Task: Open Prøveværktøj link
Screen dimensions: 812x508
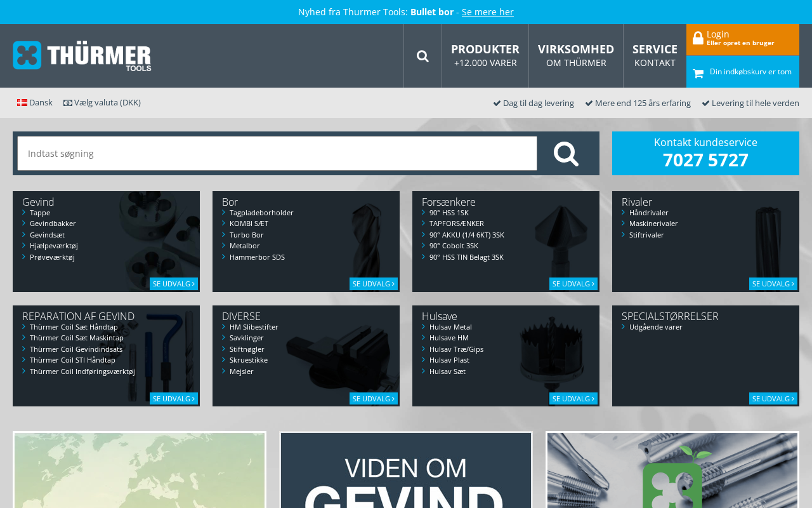Action: pyautogui.click(x=52, y=257)
